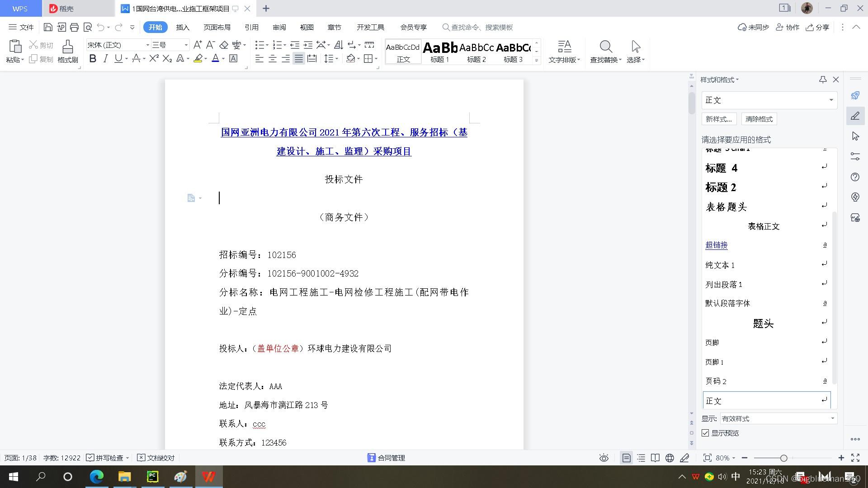
Task: Pin the styles pane with pin icon
Action: coord(823,80)
